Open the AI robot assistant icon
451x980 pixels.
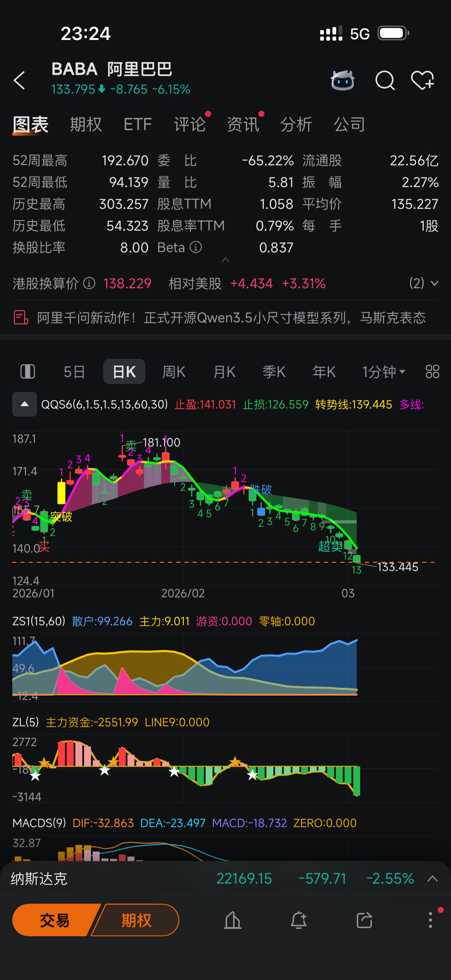[342, 80]
